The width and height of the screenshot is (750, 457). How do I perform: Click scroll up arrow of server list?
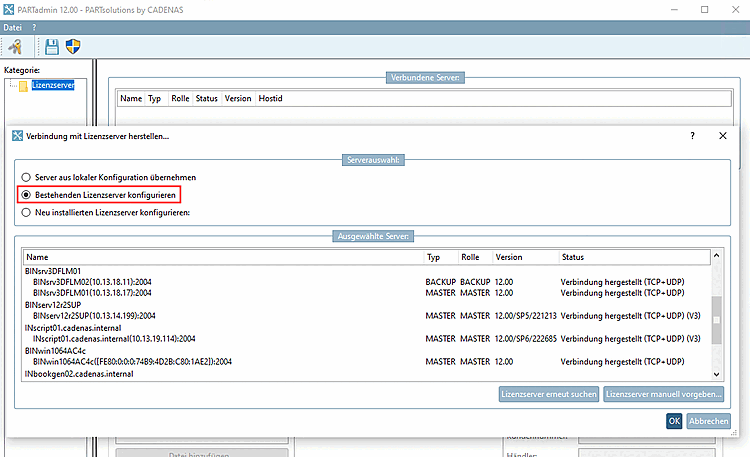[717, 256]
